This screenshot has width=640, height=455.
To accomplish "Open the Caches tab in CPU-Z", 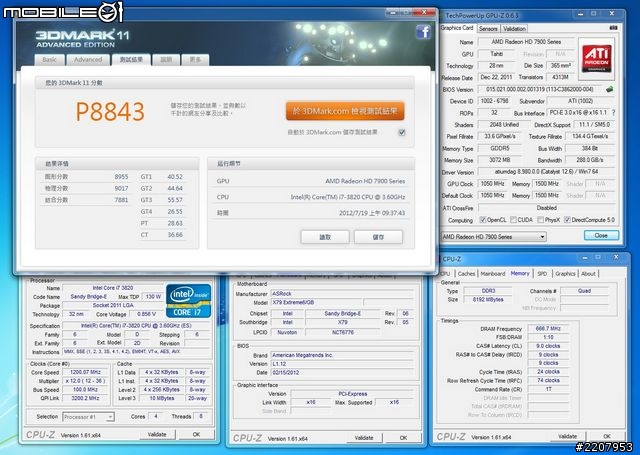I will [x=466, y=274].
